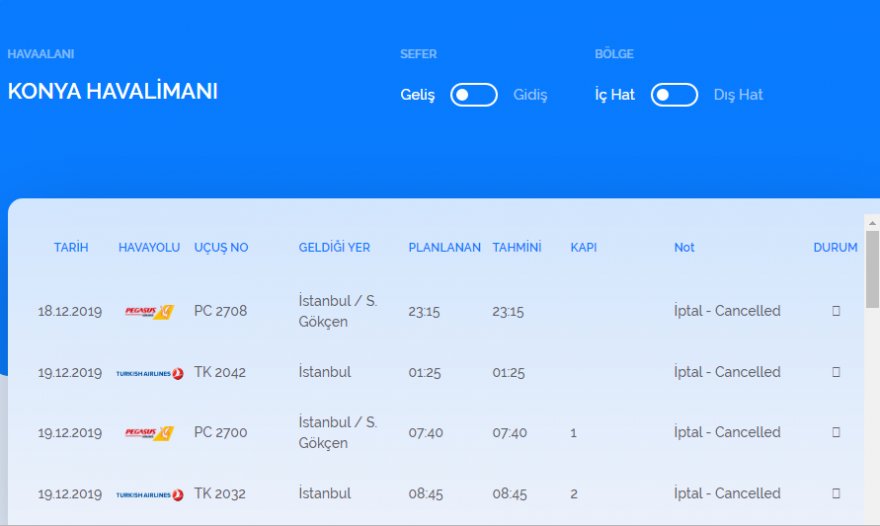This screenshot has width=880, height=526.
Task: Click status icon for flight TK 2042
Action: 836,372
